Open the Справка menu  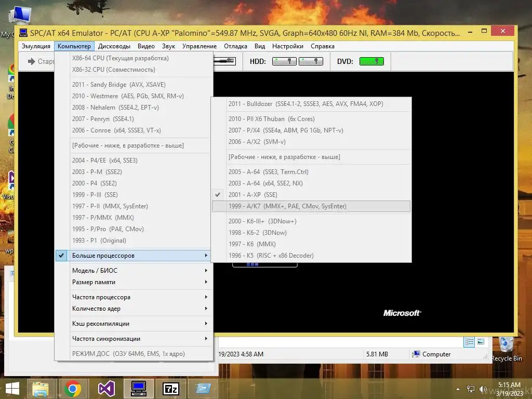[x=322, y=46]
